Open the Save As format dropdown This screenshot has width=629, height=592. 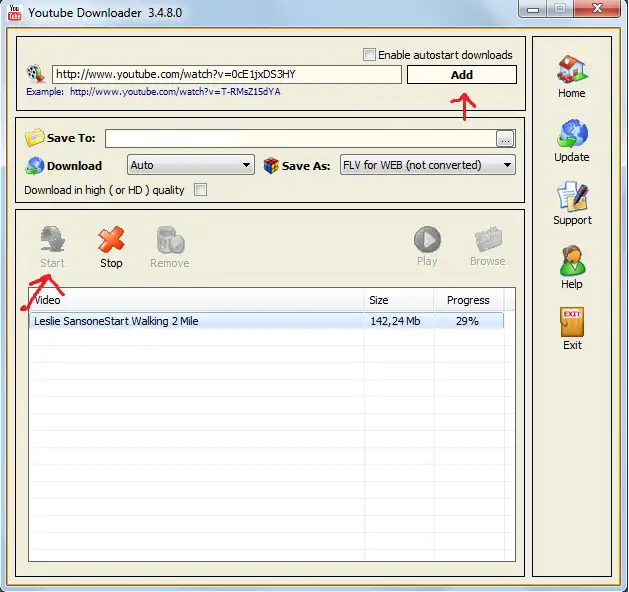427,165
